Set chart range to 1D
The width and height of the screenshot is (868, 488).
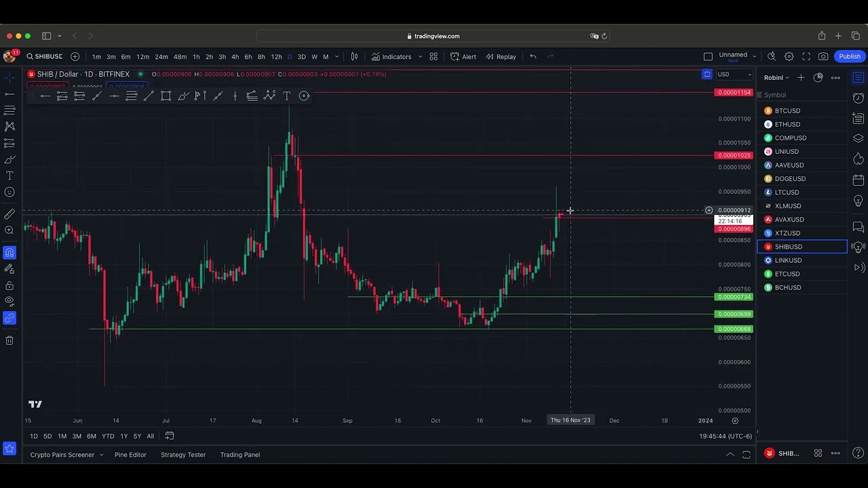(x=34, y=436)
